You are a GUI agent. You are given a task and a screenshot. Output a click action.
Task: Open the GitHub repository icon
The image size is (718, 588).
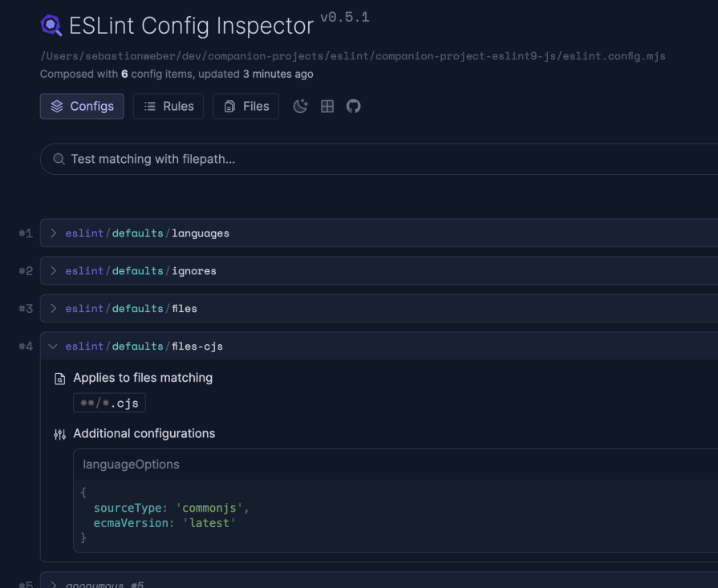353,106
